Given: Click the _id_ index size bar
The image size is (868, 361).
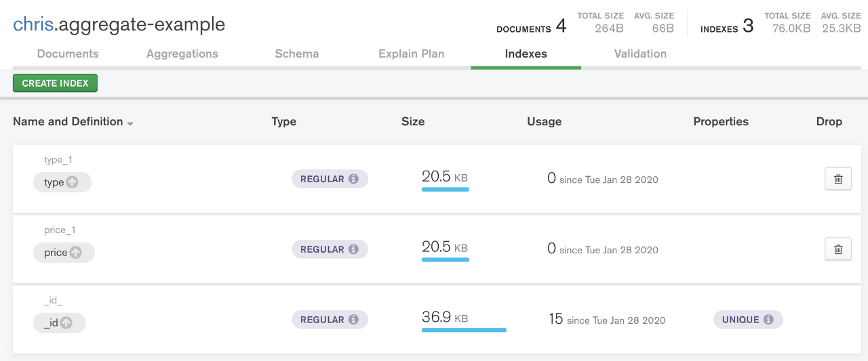Looking at the screenshot, I should click(464, 330).
